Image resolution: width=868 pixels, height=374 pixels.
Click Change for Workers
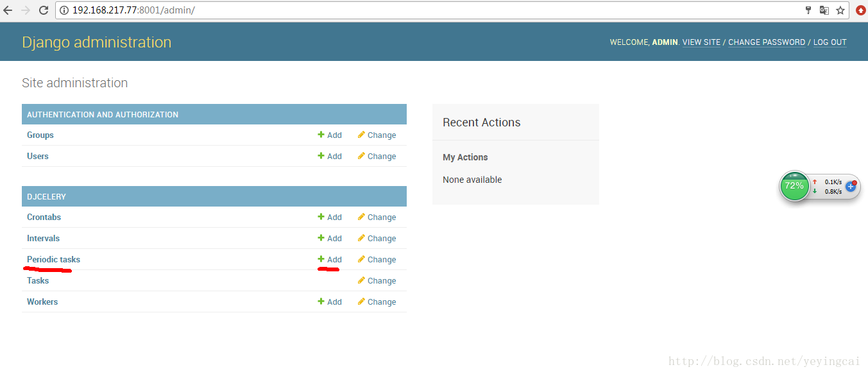point(377,302)
